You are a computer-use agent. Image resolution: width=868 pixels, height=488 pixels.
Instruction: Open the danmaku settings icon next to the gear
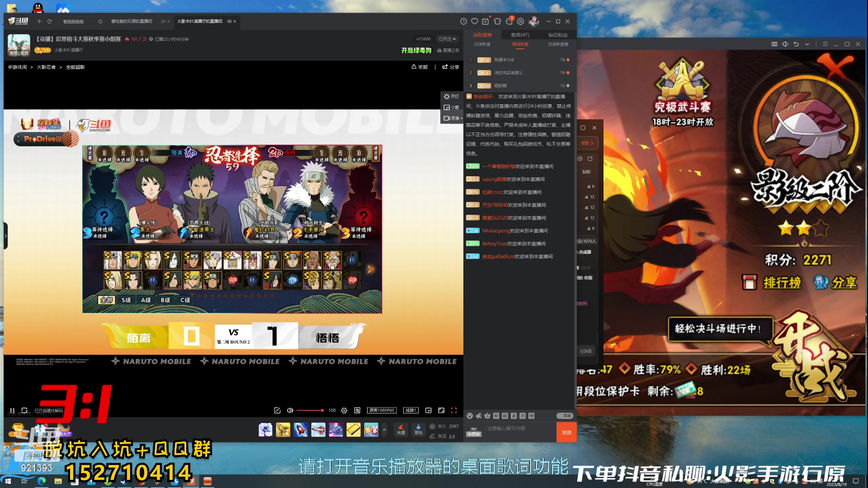pos(357,410)
